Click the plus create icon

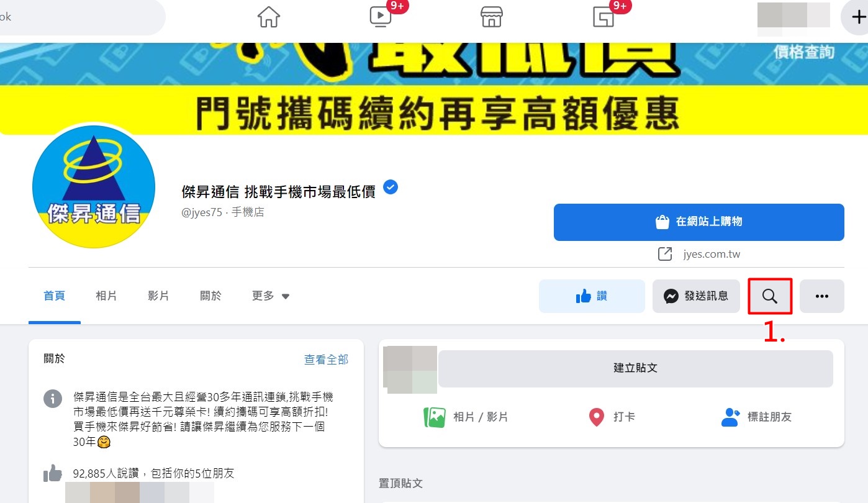click(857, 17)
